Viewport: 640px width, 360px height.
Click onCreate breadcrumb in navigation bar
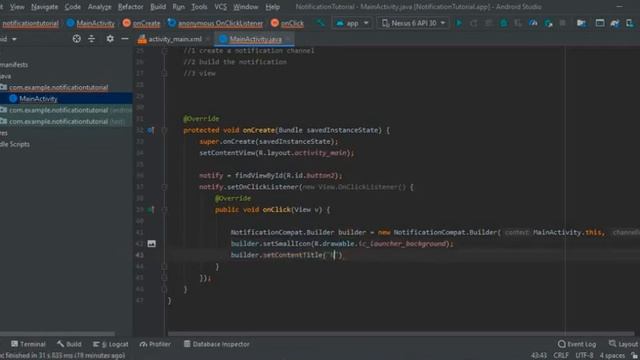click(x=142, y=23)
